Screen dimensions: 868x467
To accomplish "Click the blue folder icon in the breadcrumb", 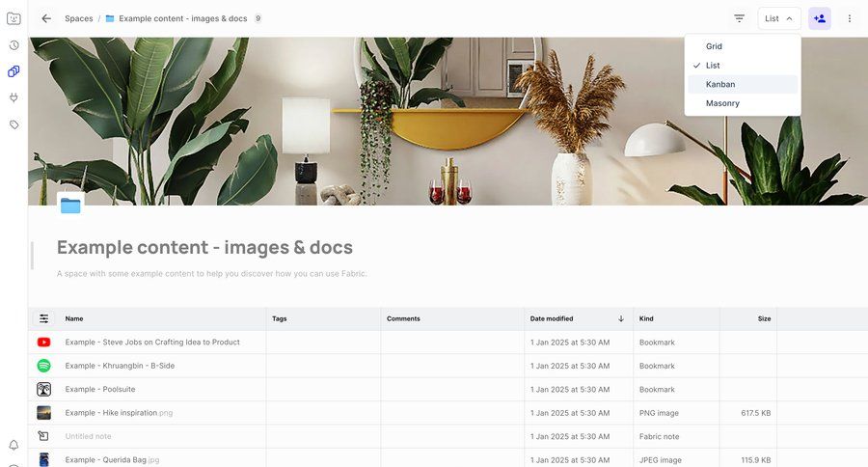I will coord(110,18).
